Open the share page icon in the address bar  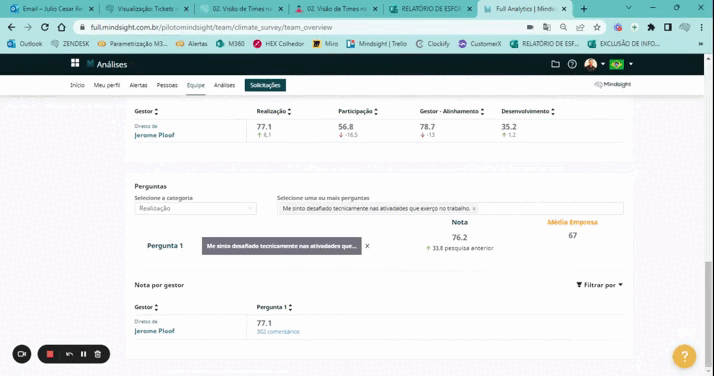(x=580, y=27)
